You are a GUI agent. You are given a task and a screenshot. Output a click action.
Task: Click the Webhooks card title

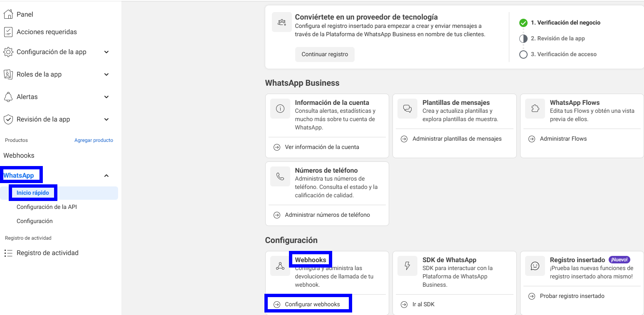pos(311,260)
